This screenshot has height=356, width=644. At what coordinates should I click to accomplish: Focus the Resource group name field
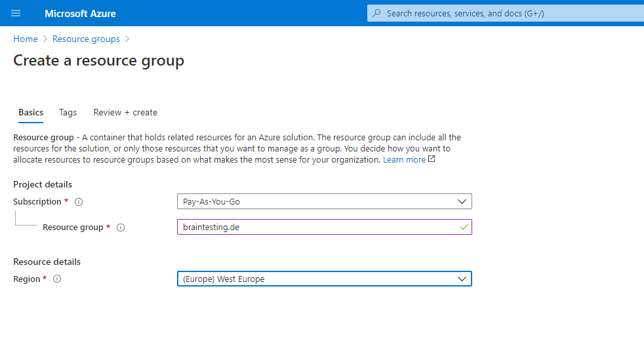(325, 227)
